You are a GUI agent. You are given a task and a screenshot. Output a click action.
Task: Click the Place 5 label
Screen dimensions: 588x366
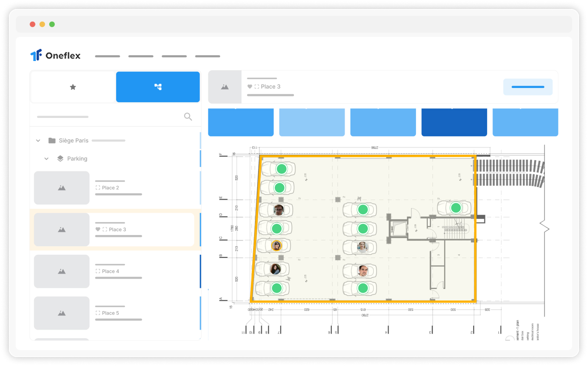(x=110, y=313)
